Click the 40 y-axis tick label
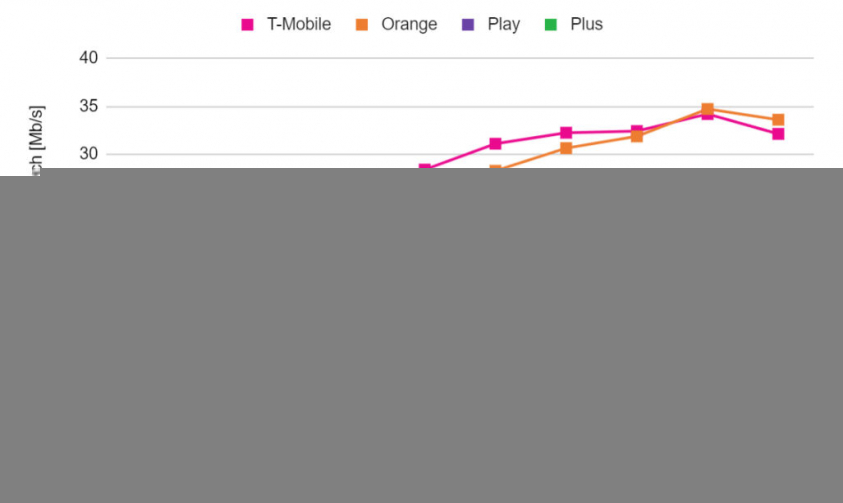This screenshot has height=503, width=843. [89, 58]
